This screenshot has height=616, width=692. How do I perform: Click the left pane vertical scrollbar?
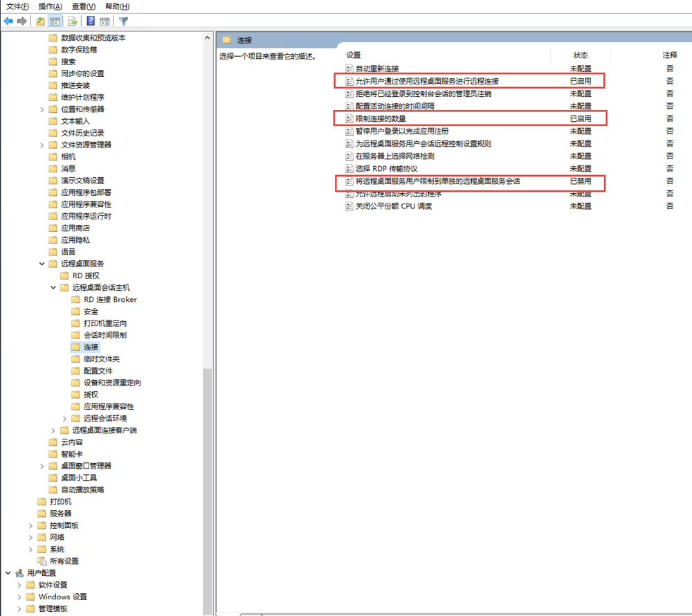pyautogui.click(x=207, y=484)
